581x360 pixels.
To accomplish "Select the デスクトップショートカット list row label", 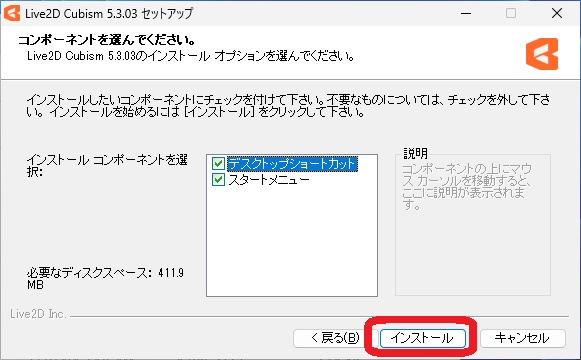I will (292, 163).
